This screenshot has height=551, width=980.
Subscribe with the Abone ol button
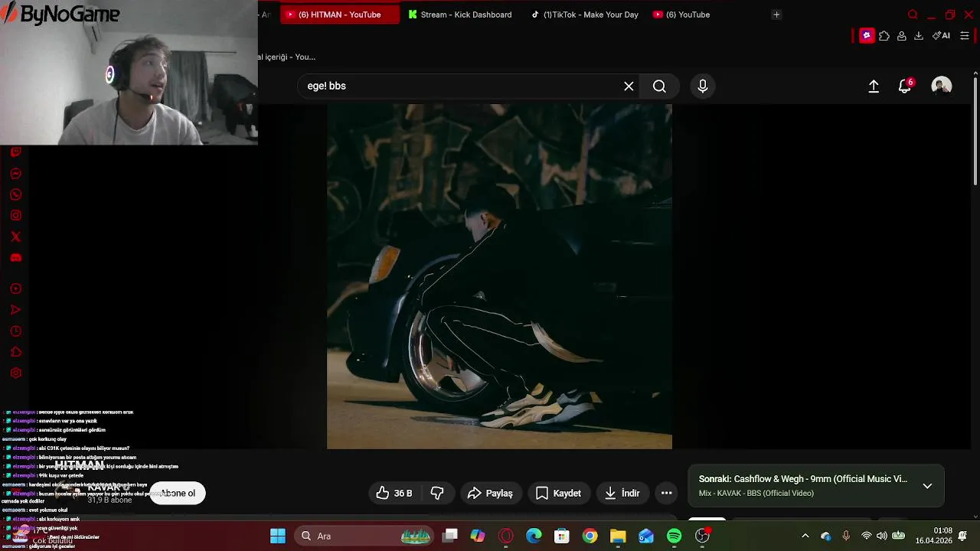coord(178,494)
